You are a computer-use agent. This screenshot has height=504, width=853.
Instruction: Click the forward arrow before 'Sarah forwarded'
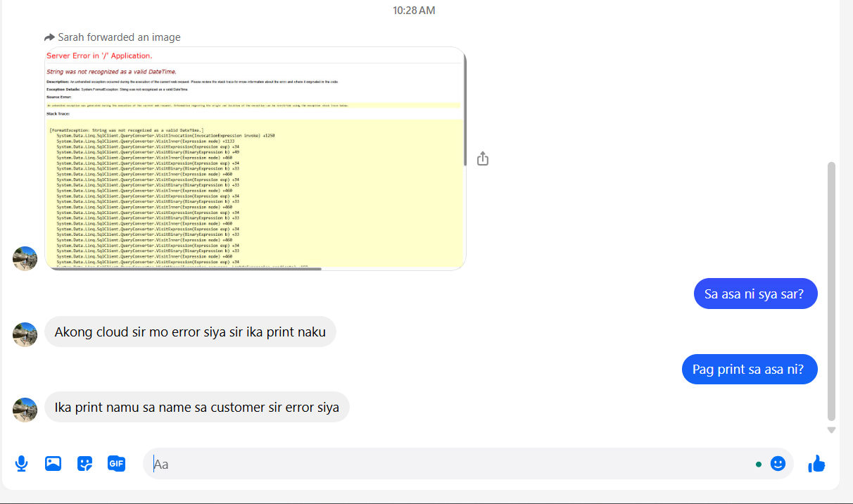[x=49, y=37]
